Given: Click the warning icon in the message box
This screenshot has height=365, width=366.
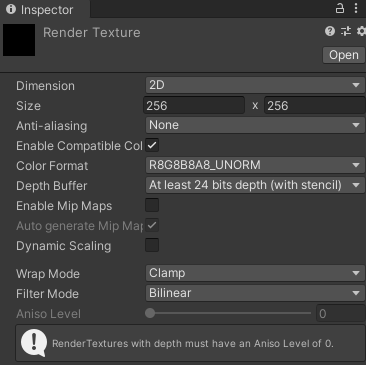Looking at the screenshot, I should pos(34,343).
